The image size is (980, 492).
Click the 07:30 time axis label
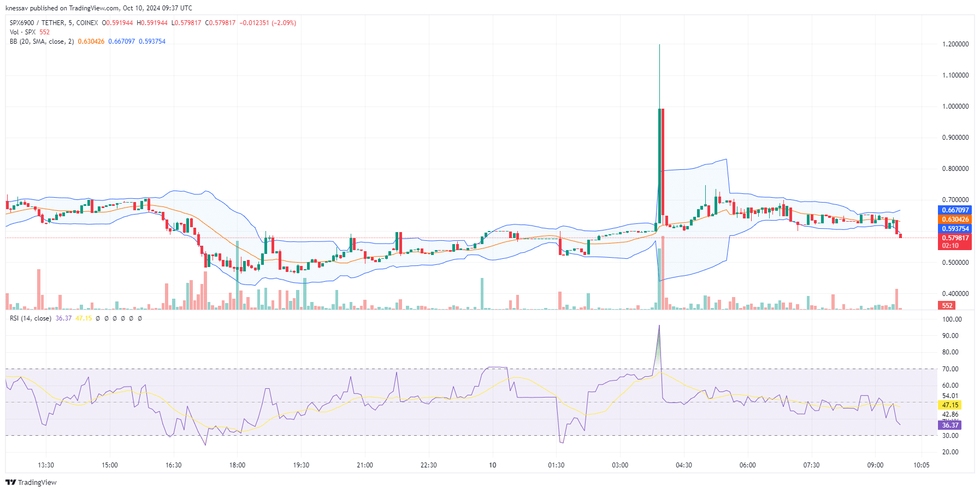pyautogui.click(x=811, y=465)
